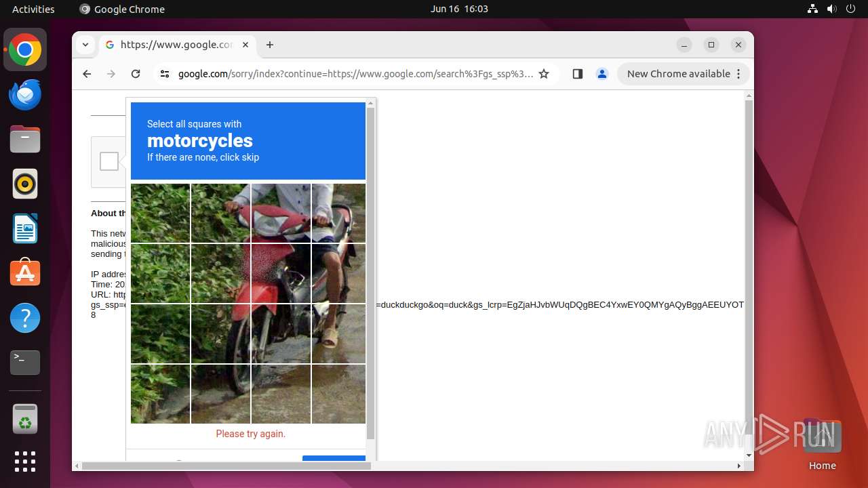
Task: Launch Thunderbird Mail from the dock
Action: point(25,95)
